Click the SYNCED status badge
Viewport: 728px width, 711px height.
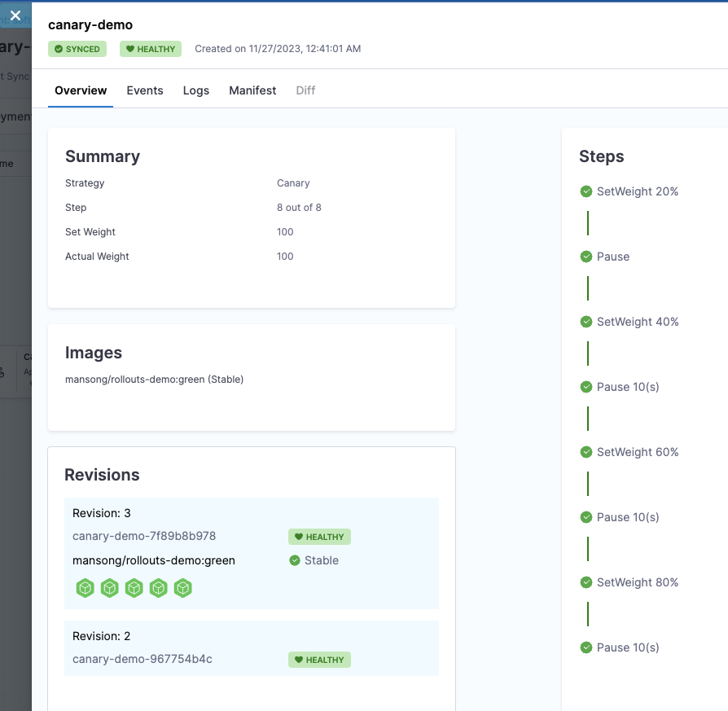[77, 49]
